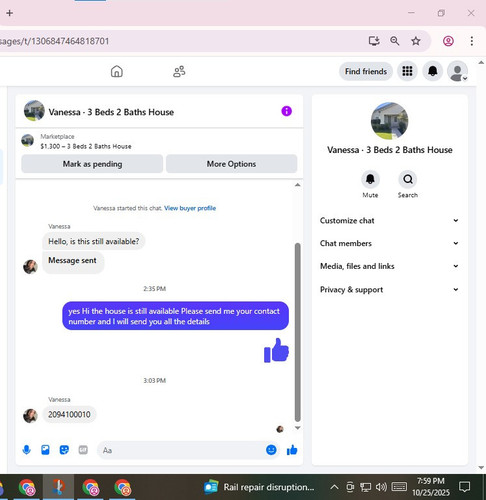Bookmark this page with the star icon
The image size is (486, 500).
[416, 41]
